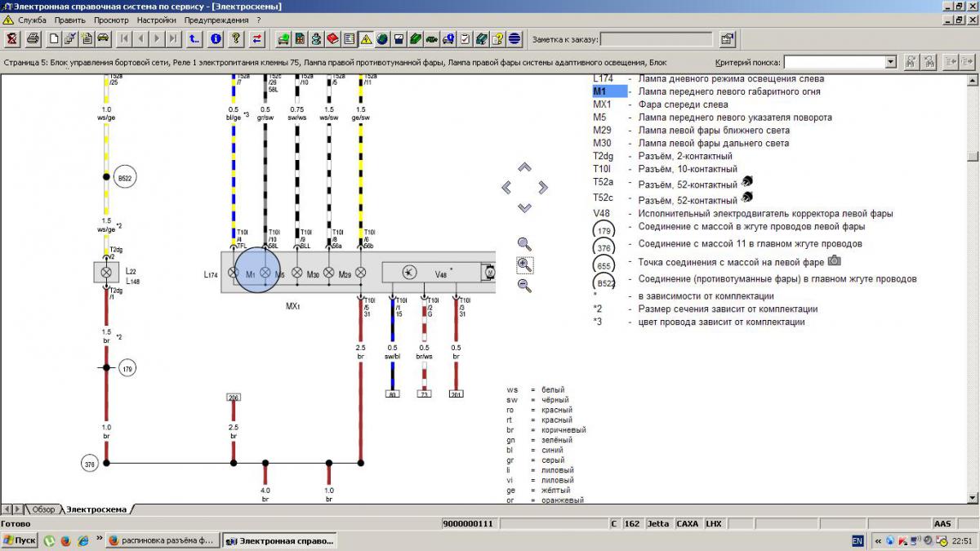
Task: Pan diagram right with the right chevron
Action: coord(543,188)
